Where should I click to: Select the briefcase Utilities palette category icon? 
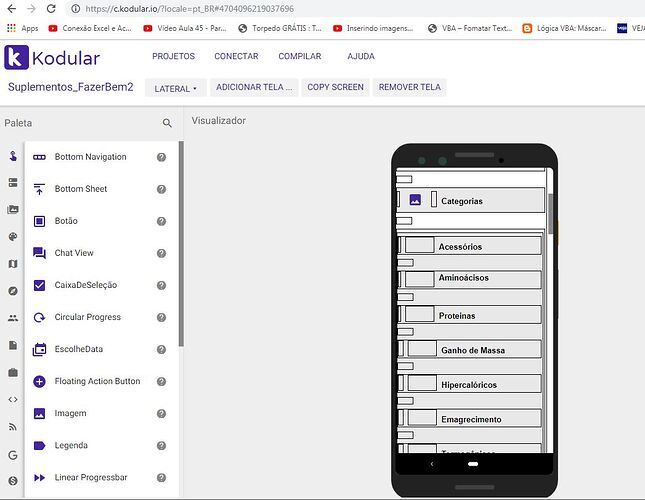pyautogui.click(x=13, y=373)
